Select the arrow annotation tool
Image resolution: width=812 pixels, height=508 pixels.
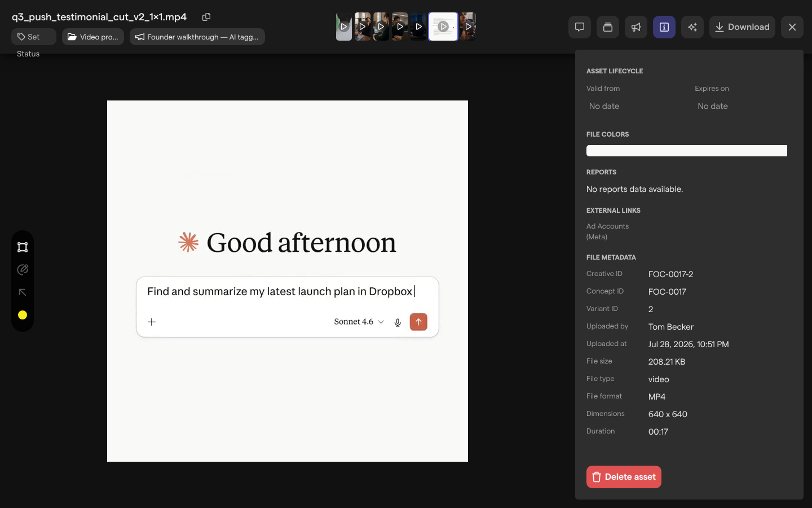click(x=23, y=292)
